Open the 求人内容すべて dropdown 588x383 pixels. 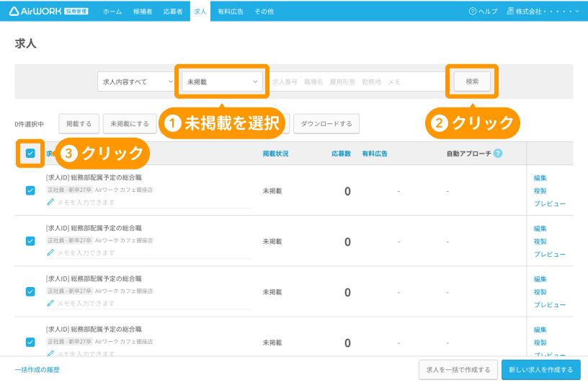pyautogui.click(x=137, y=82)
